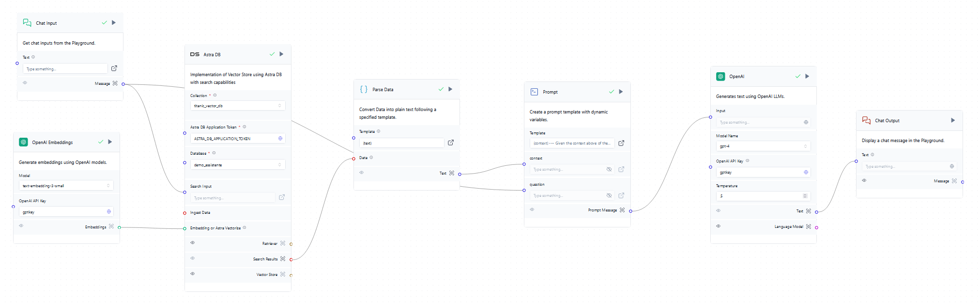This screenshot has height=305, width=980.
Task: Run the Chat Output node
Action: coord(953,120)
